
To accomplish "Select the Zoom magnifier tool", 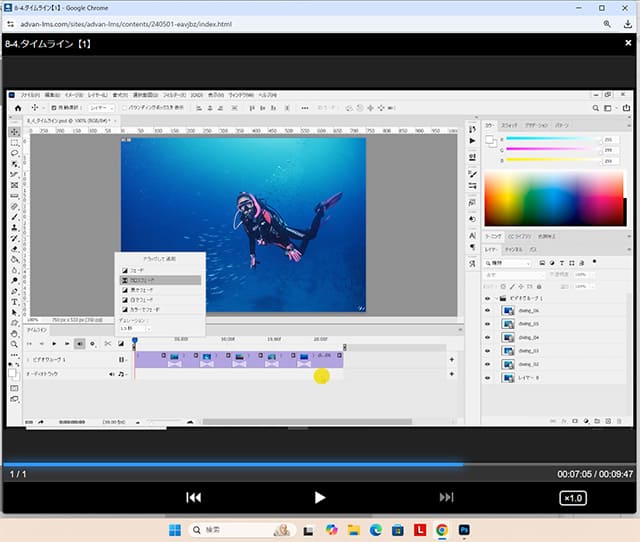I will coord(14,343).
